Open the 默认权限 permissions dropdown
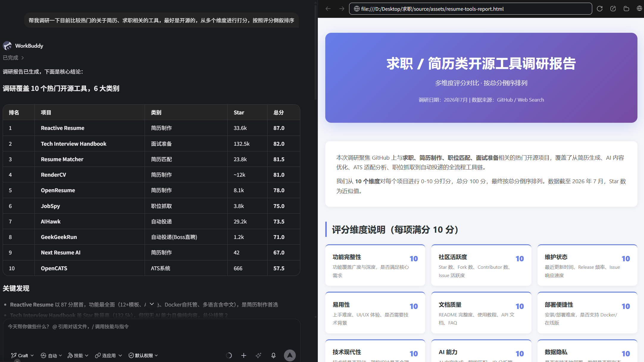Image resolution: width=644 pixels, height=362 pixels. tap(143, 355)
